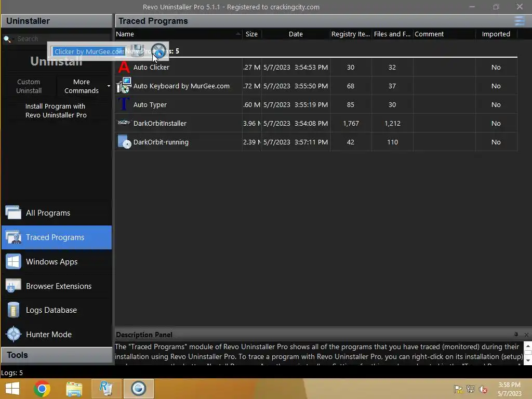This screenshot has height=399, width=532.
Task: Click the muted volume tray icon
Action: coord(483,389)
